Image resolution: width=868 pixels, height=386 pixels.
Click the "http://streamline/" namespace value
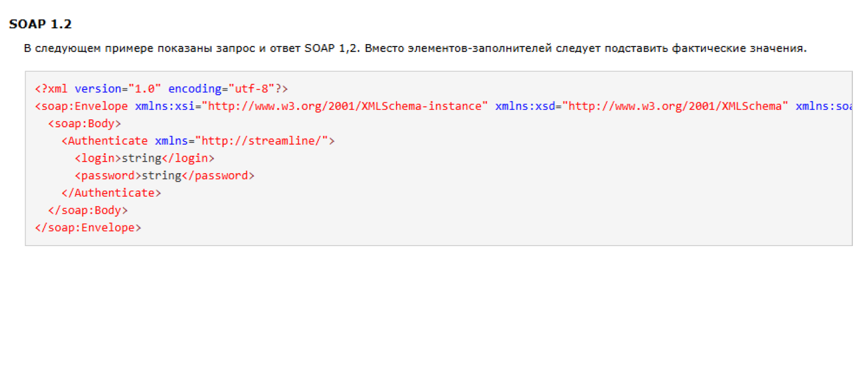click(265, 141)
